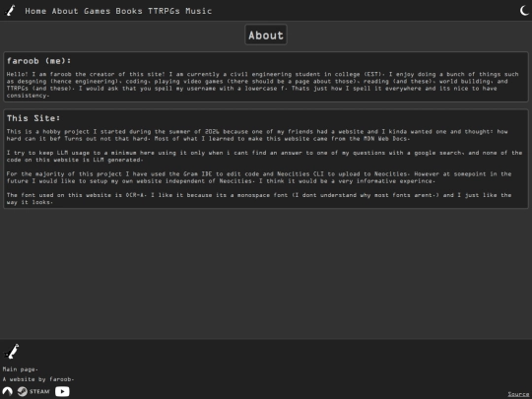Click the About page heading
Screen dimensions: 532x399
coord(266,34)
